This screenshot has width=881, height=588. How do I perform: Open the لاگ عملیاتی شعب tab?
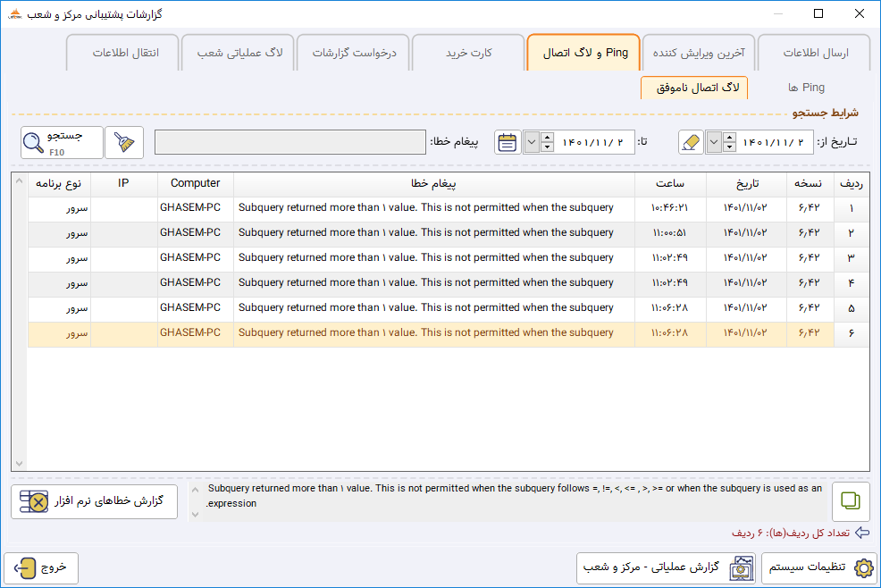coord(239,53)
